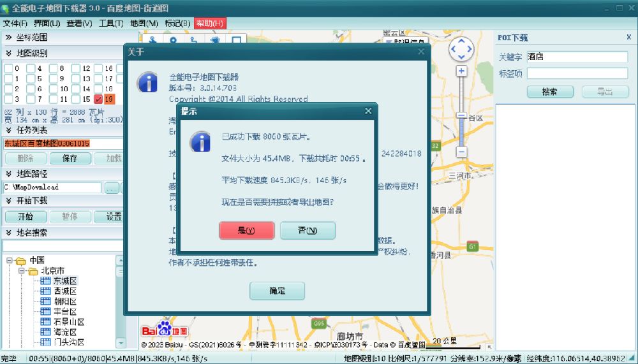The width and height of the screenshot is (638, 364).
Task: Open the 界面(U) menu
Action: click(47, 23)
